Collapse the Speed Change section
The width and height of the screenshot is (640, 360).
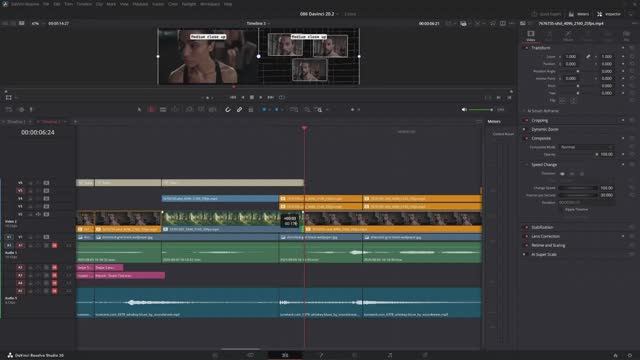pyautogui.click(x=544, y=164)
